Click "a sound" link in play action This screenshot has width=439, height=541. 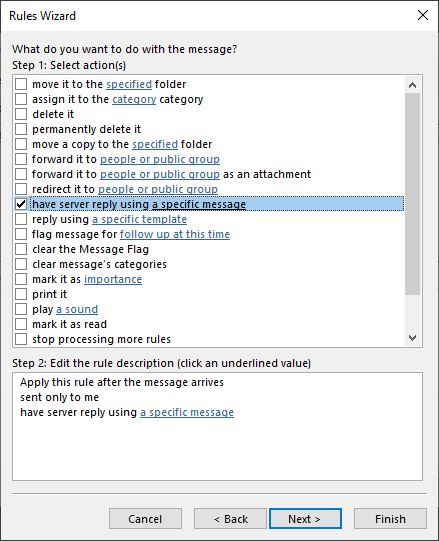[x=77, y=309]
